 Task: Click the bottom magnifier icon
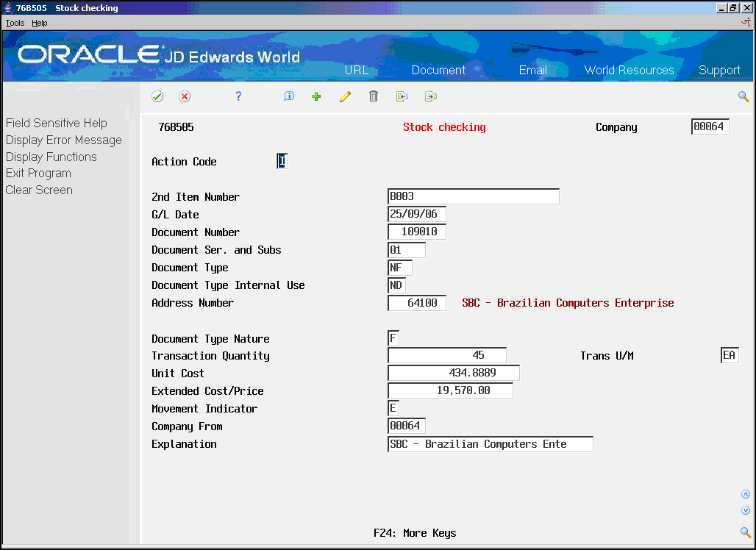[x=746, y=532]
